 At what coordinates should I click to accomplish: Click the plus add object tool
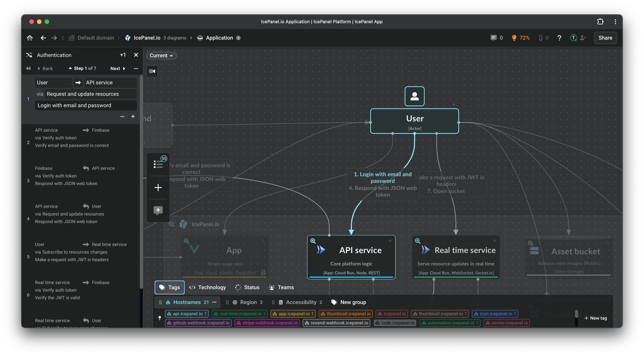[158, 188]
